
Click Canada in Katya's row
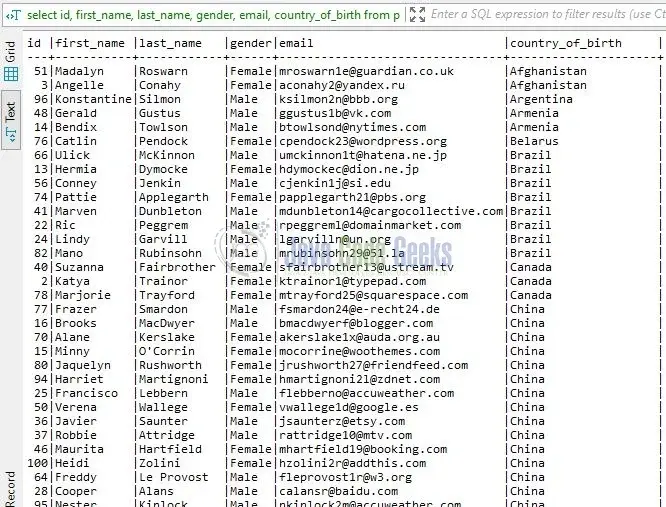(x=531, y=282)
